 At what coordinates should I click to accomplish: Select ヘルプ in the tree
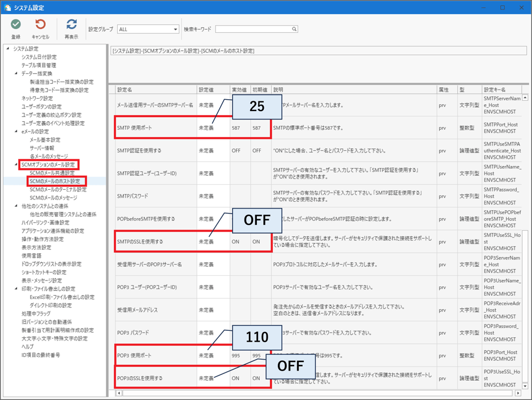(x=28, y=347)
